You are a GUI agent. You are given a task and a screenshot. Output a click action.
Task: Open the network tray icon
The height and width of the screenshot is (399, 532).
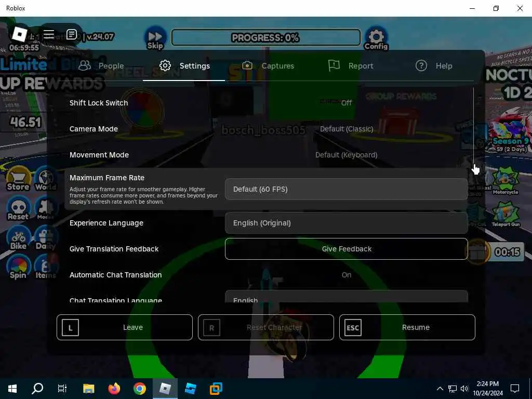(x=453, y=389)
